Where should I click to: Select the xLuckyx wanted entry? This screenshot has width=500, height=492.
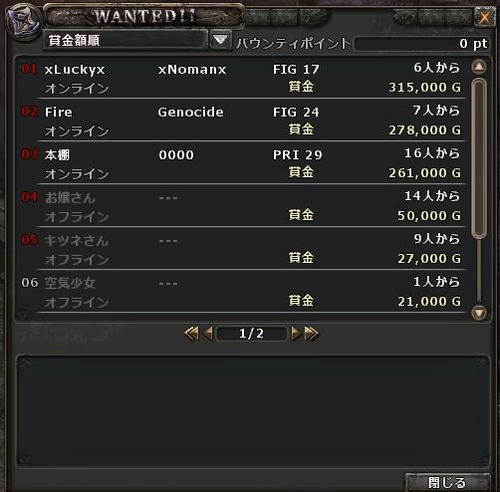coord(242,78)
